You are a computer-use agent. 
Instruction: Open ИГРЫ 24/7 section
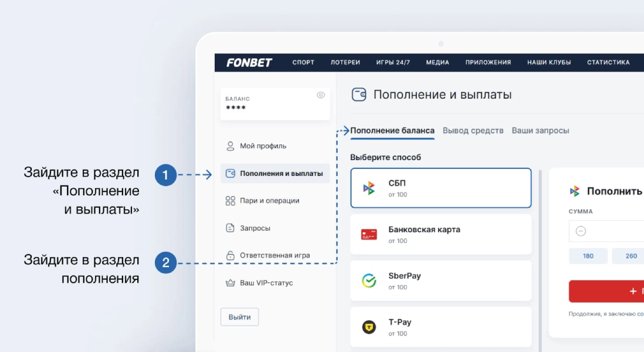click(393, 62)
